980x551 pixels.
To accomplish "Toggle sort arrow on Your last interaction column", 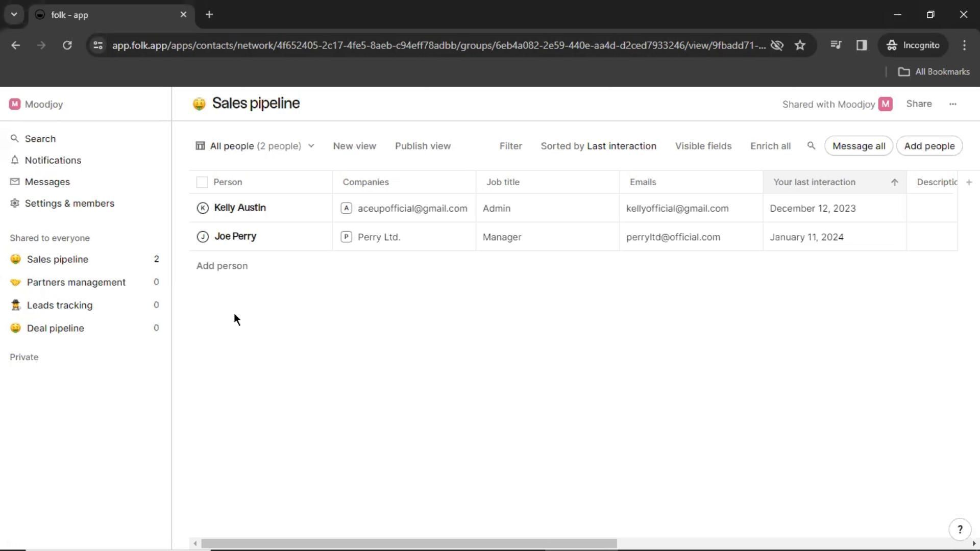I will pos(894,182).
